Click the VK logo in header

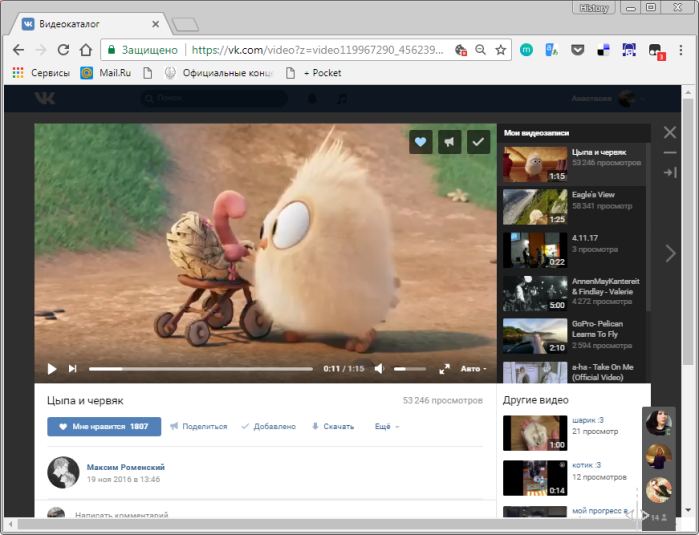click(x=45, y=98)
